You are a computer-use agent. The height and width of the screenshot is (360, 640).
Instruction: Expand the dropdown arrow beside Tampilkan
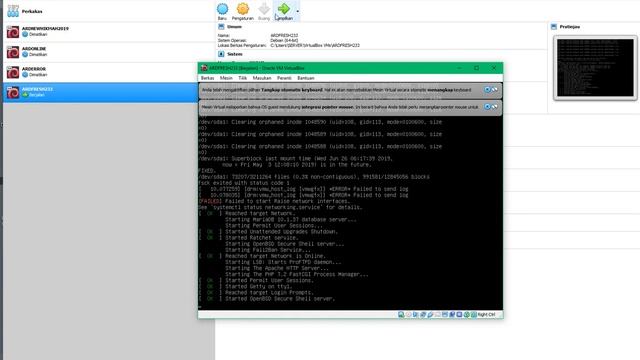click(298, 11)
